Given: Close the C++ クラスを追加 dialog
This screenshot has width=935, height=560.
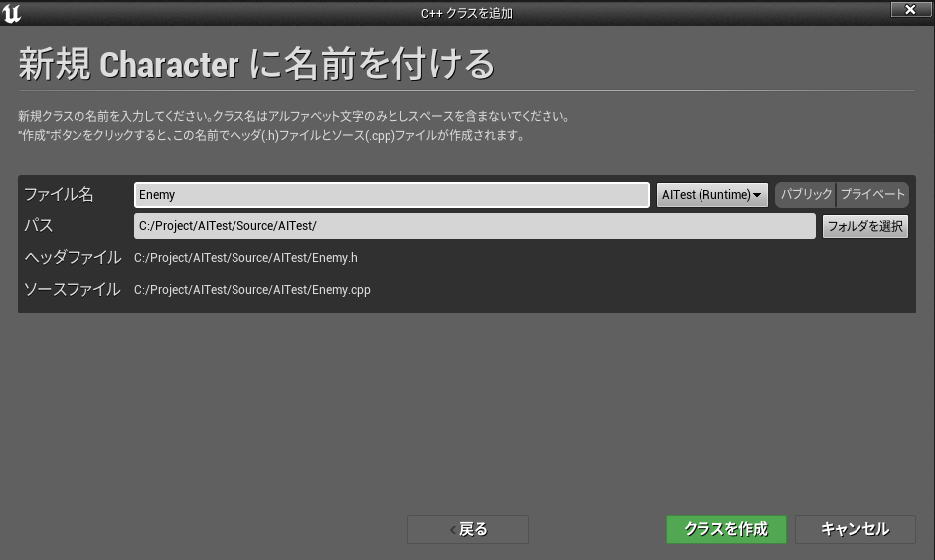Looking at the screenshot, I should click(x=910, y=10).
